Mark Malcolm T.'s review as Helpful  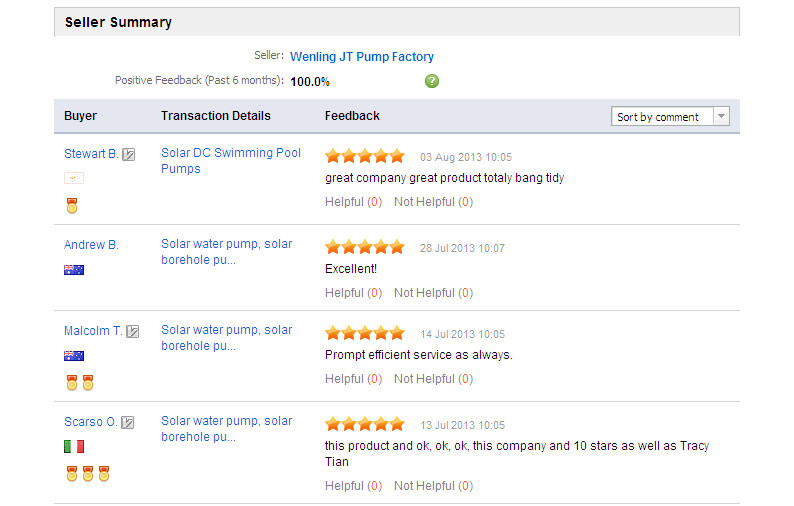coord(353,379)
